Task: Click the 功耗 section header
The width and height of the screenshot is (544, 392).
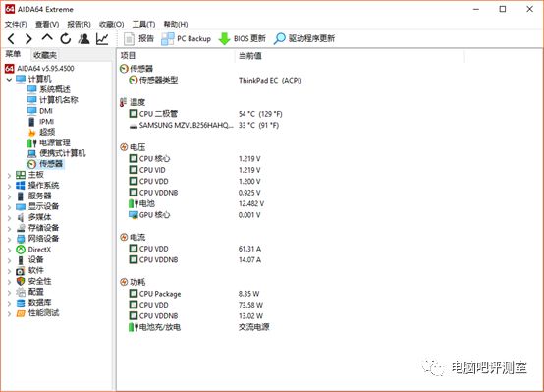Action: click(x=133, y=282)
